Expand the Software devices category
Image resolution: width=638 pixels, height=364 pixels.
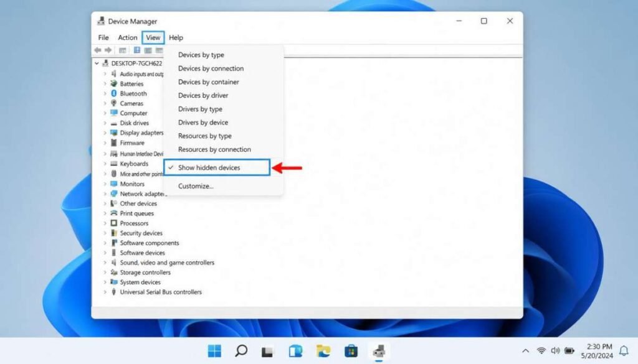pyautogui.click(x=105, y=253)
